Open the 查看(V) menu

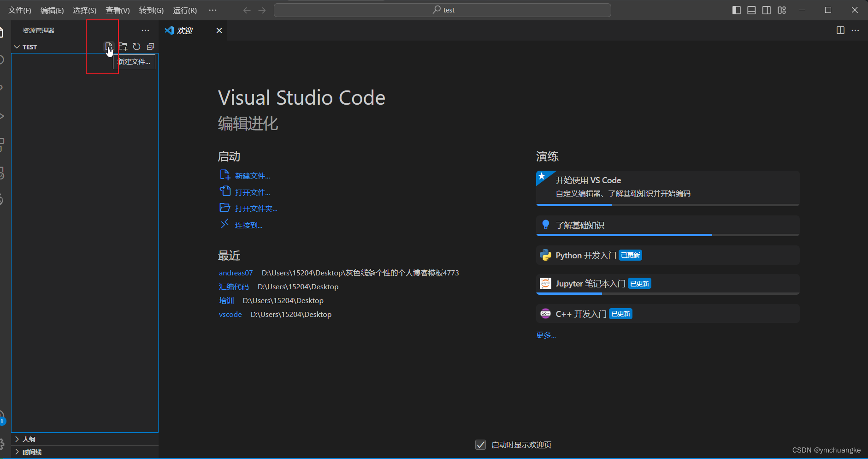tap(118, 10)
